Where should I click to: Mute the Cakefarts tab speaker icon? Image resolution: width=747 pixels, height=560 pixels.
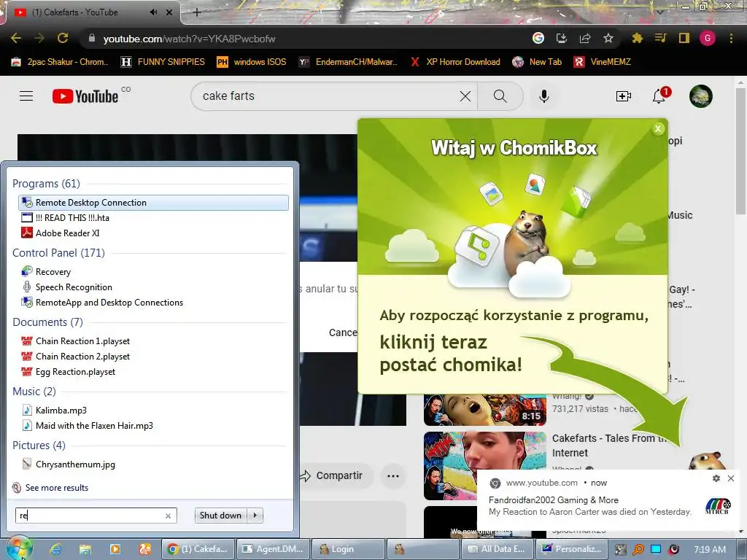pos(153,12)
